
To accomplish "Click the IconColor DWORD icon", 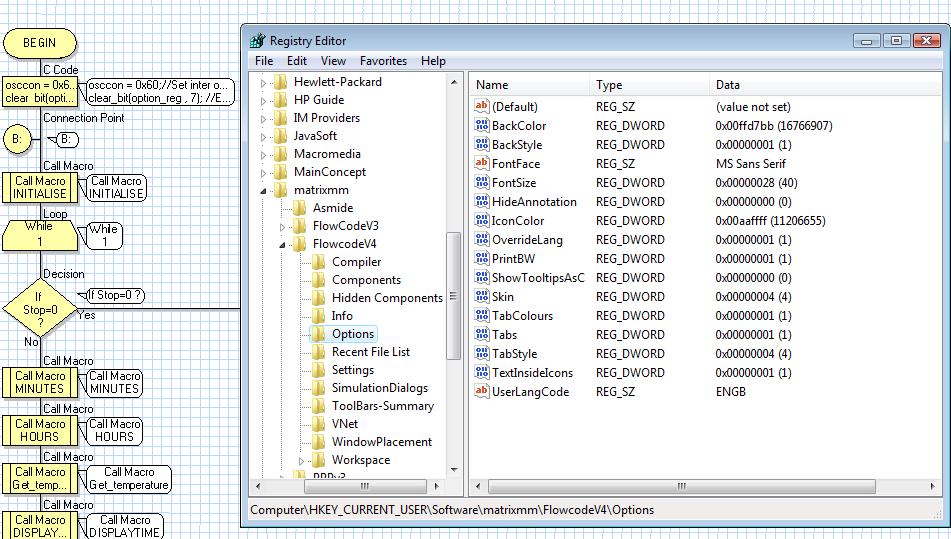I will click(x=482, y=220).
